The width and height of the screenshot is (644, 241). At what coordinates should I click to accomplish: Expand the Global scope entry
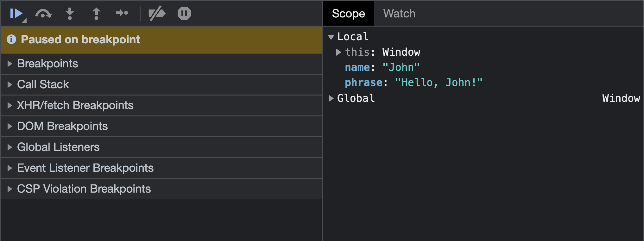[x=331, y=98]
